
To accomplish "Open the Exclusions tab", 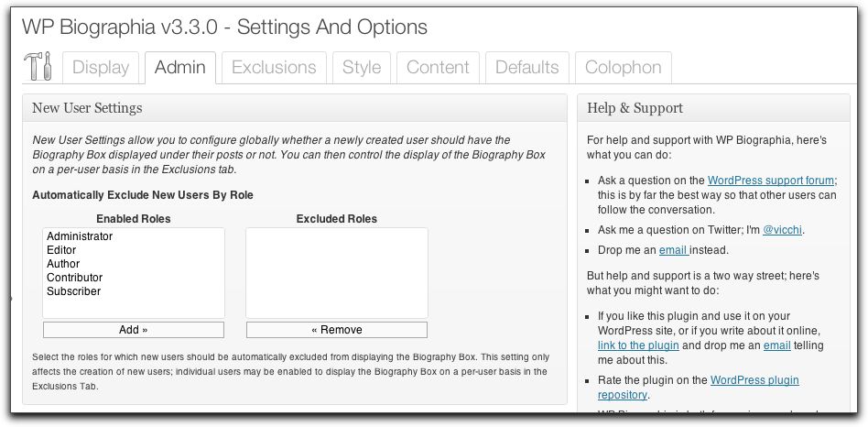I will (x=274, y=68).
